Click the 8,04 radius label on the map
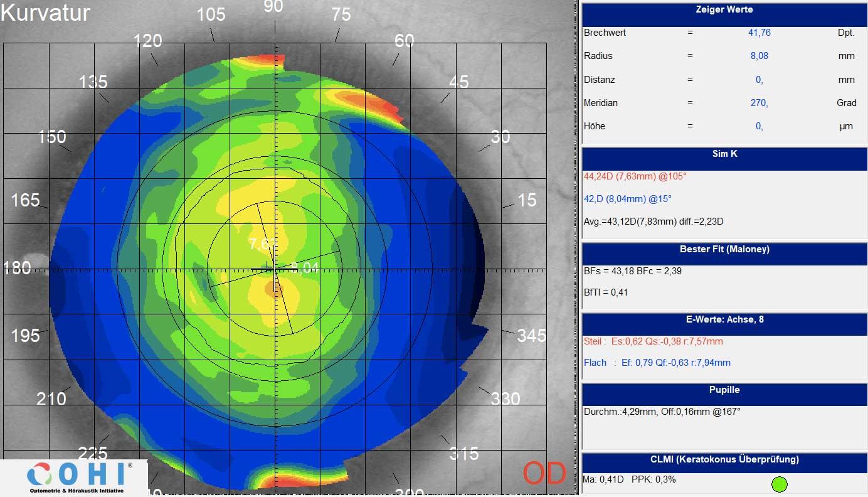The image size is (868, 497). pyautogui.click(x=305, y=269)
